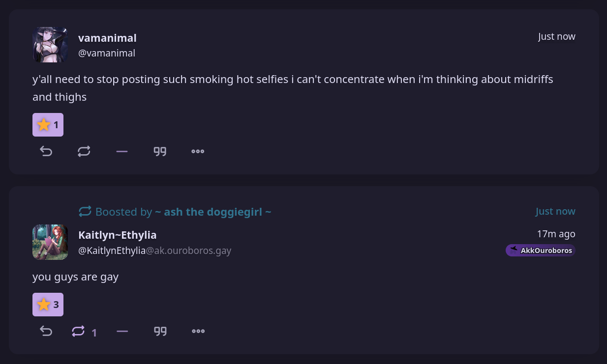This screenshot has height=364, width=607.
Task: Open more options on Kaitlyn~Ethylia's post
Action: (198, 331)
